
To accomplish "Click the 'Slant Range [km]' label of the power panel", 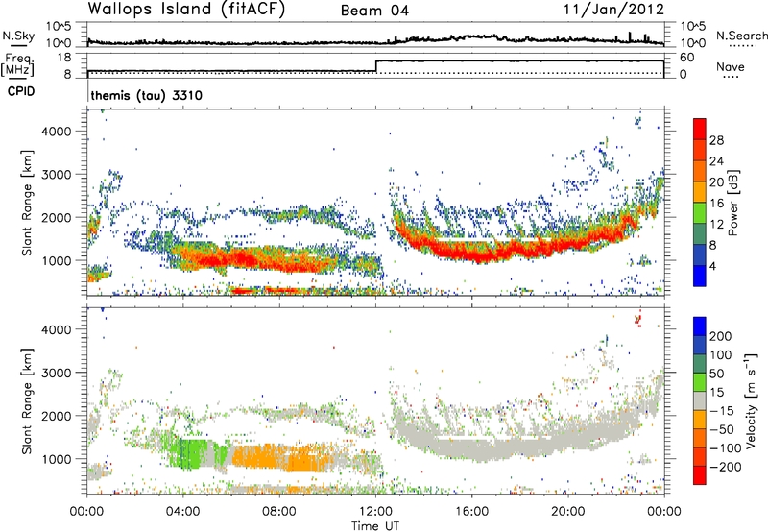I will click(27, 203).
